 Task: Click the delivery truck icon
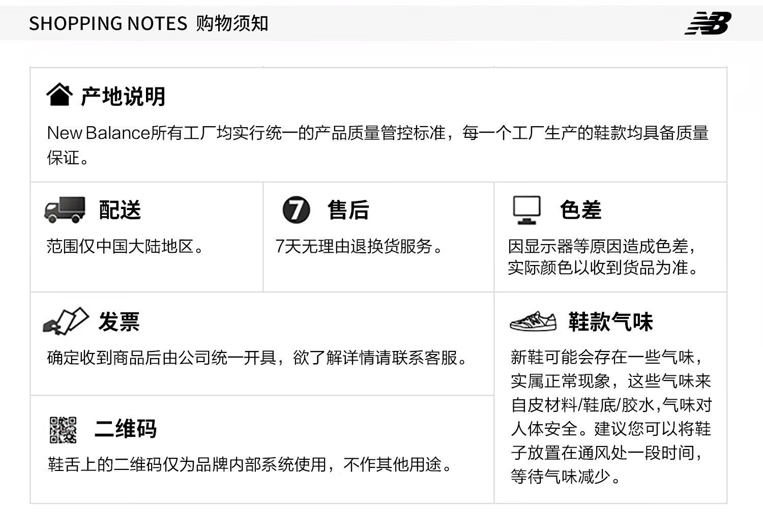(65, 210)
